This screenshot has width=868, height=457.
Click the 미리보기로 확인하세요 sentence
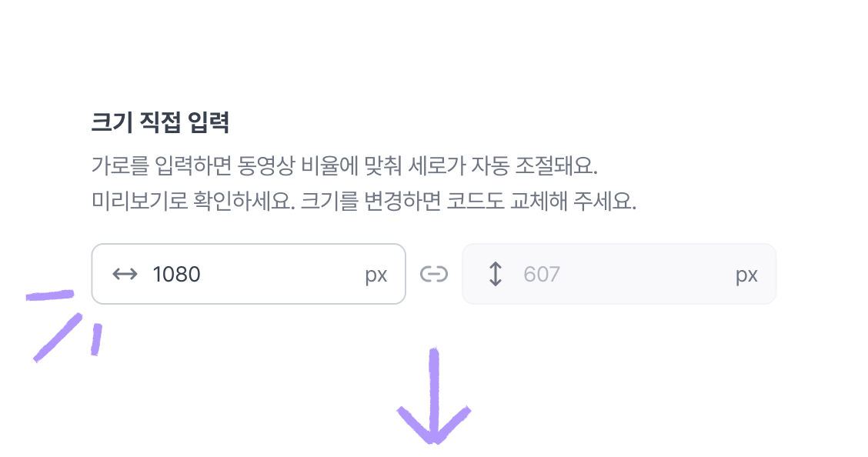coord(193,201)
